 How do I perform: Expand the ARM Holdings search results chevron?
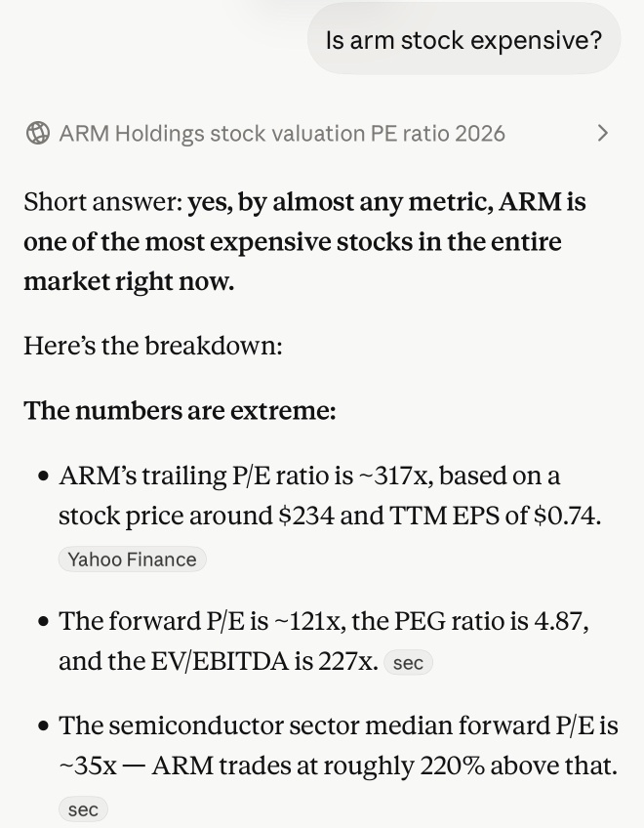[x=602, y=133]
